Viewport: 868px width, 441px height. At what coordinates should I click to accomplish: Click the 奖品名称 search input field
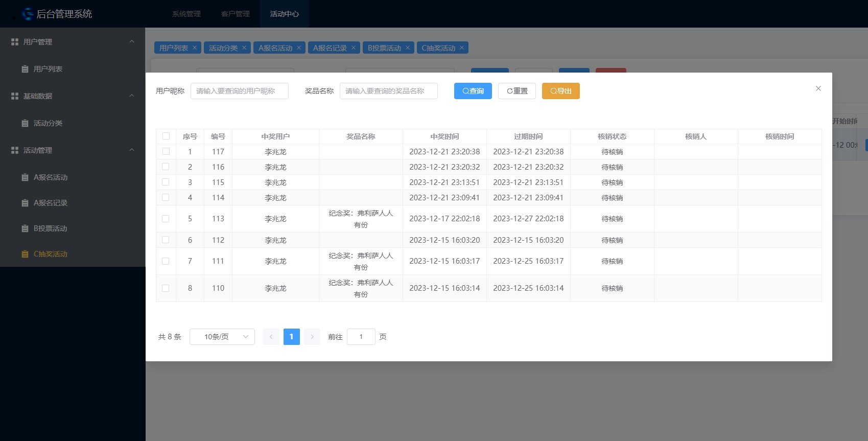[388, 91]
